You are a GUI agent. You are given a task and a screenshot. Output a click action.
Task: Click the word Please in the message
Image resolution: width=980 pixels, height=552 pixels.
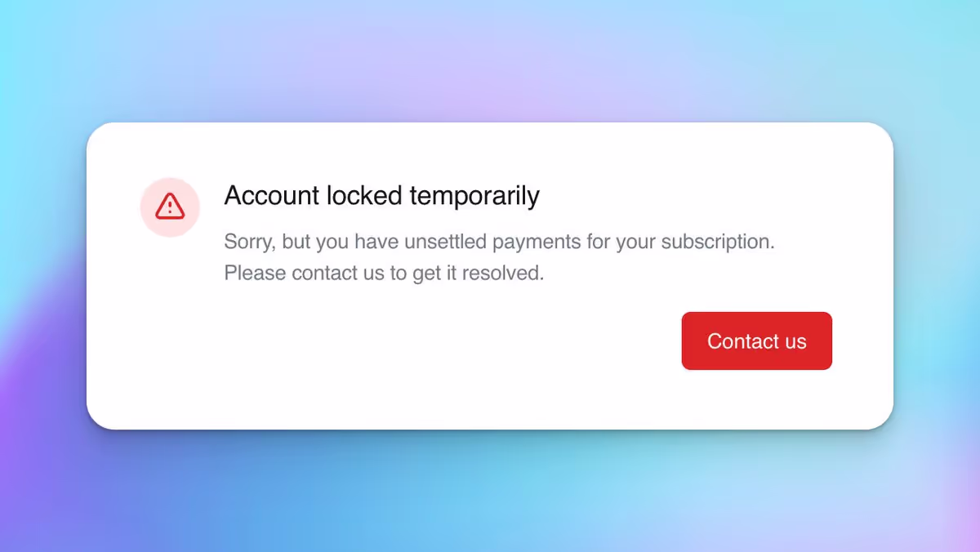click(254, 273)
